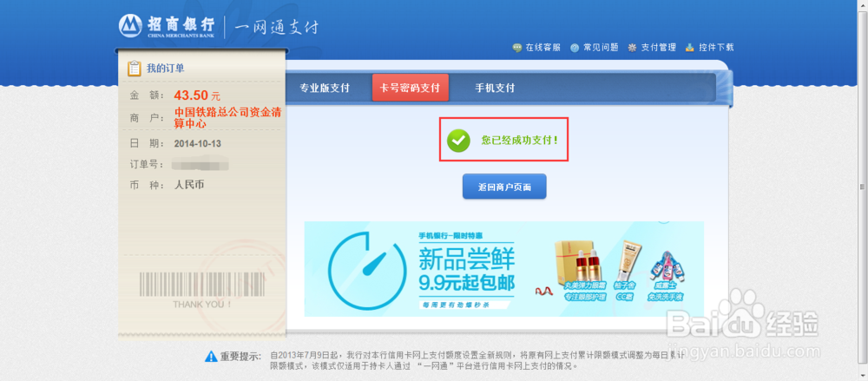Click the blurred order number value

coord(201,165)
